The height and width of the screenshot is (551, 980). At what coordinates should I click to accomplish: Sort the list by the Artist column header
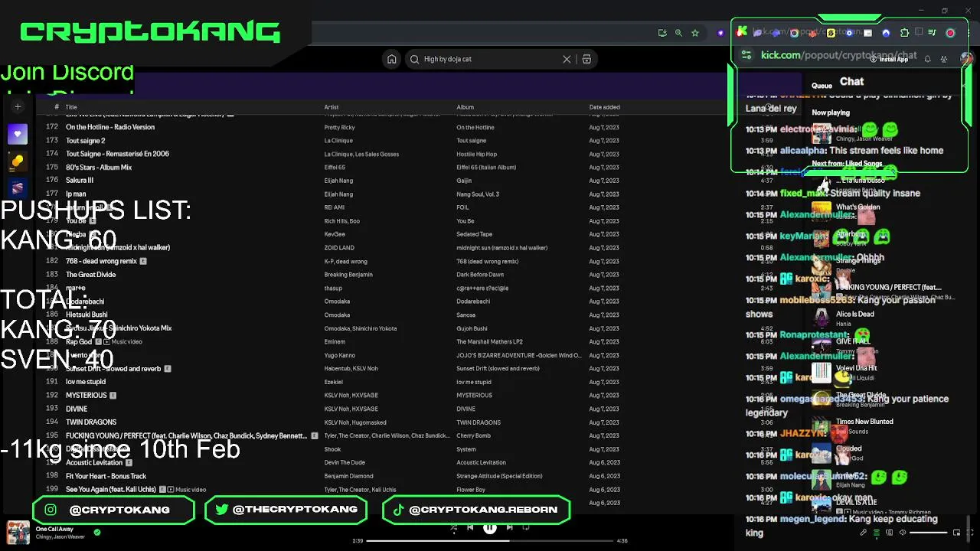click(x=332, y=107)
